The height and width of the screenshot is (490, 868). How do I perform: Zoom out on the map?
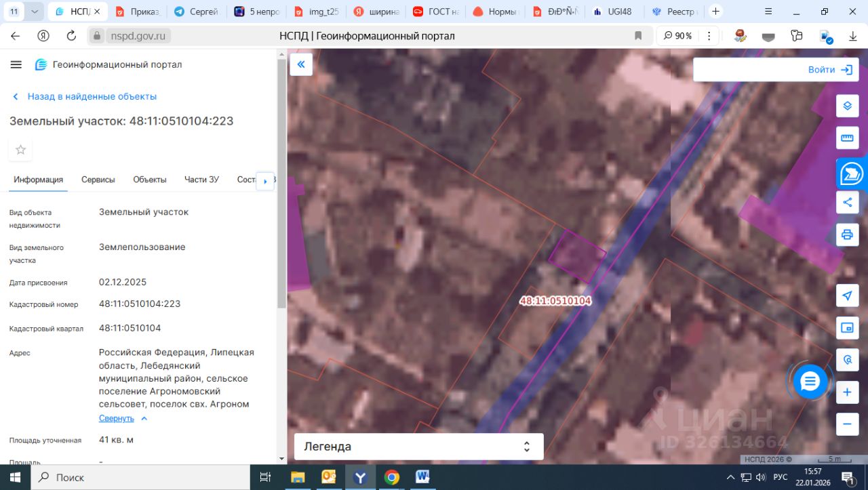tap(847, 424)
